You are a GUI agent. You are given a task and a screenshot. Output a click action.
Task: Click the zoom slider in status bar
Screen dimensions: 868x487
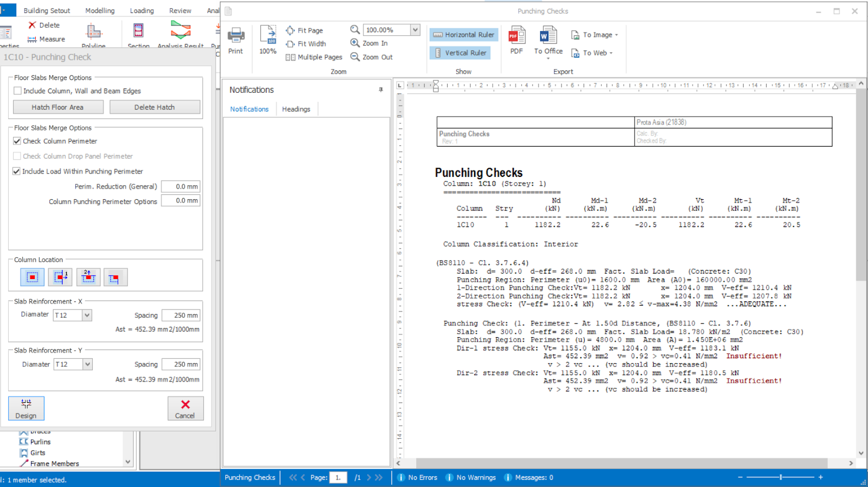[x=781, y=477]
